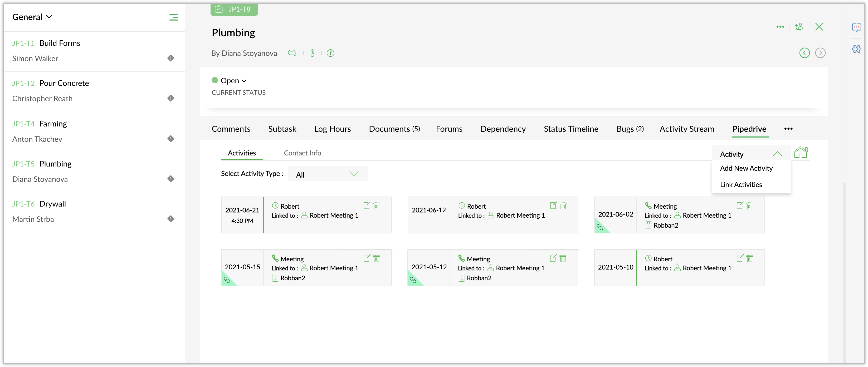Click the add follower icon

click(799, 27)
